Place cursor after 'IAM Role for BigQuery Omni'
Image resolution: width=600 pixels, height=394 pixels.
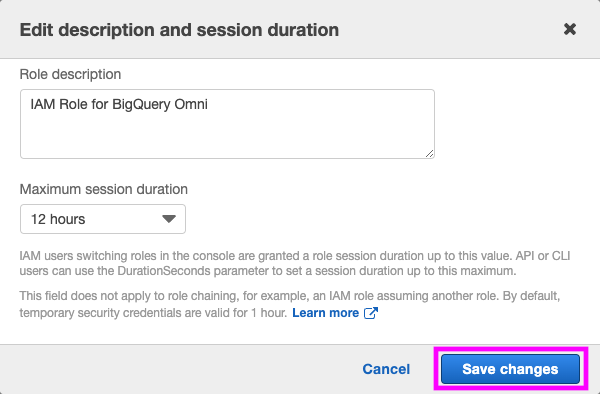pyautogui.click(x=209, y=104)
